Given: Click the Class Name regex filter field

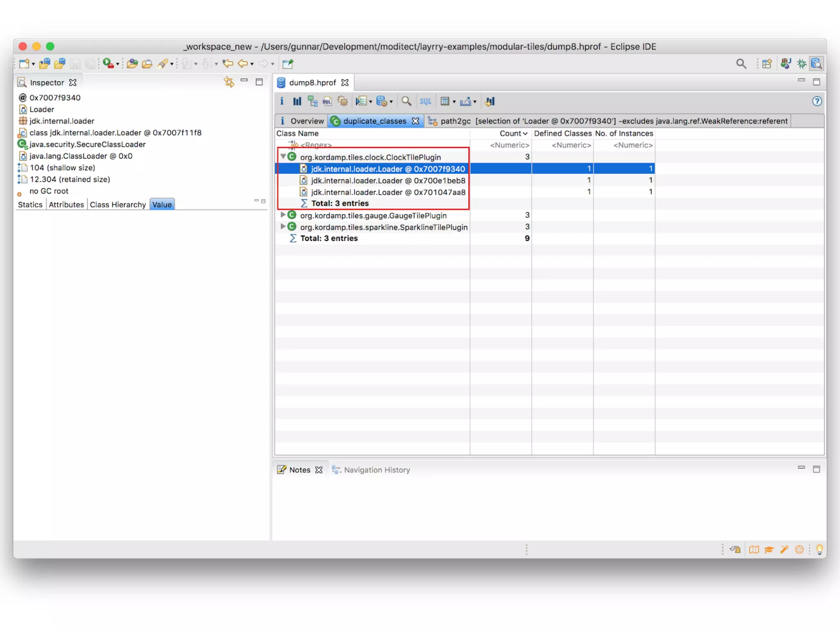Looking at the screenshot, I should (316, 145).
